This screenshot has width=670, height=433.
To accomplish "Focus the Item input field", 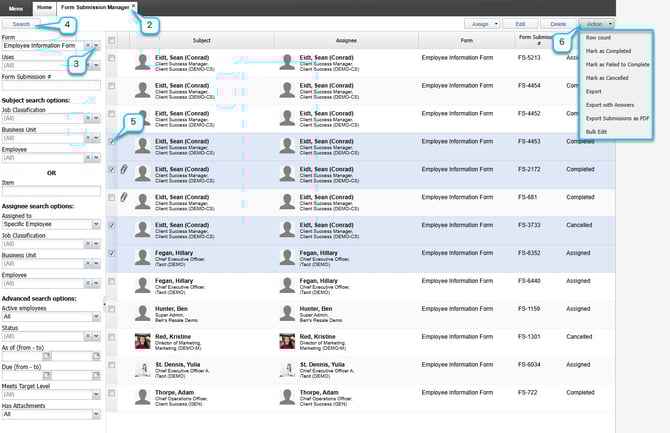I will 51,191.
